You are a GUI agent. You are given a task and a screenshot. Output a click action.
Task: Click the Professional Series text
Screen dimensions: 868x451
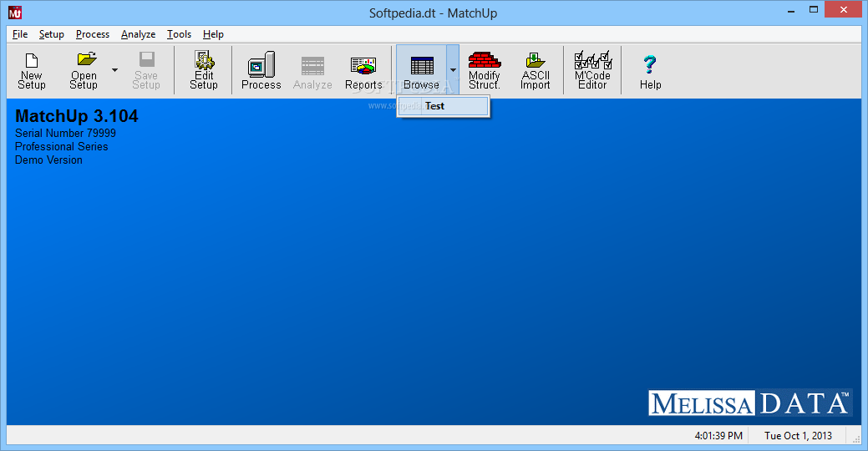pos(62,147)
